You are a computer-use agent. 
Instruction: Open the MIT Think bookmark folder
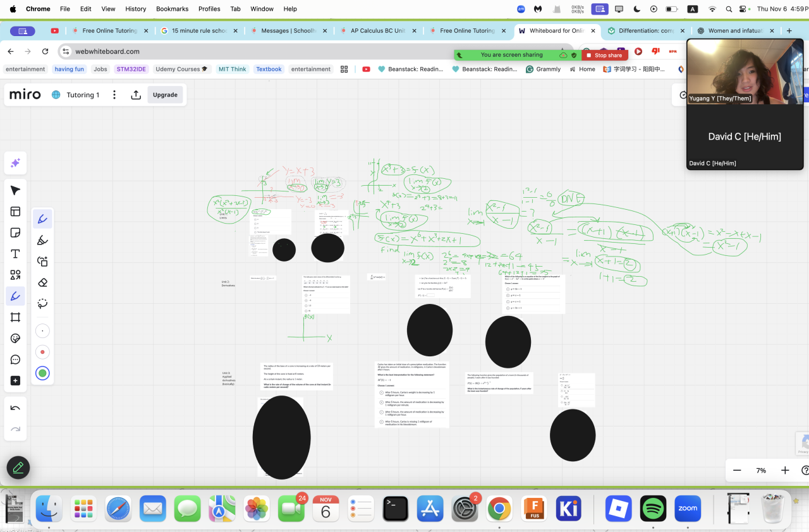(x=233, y=69)
